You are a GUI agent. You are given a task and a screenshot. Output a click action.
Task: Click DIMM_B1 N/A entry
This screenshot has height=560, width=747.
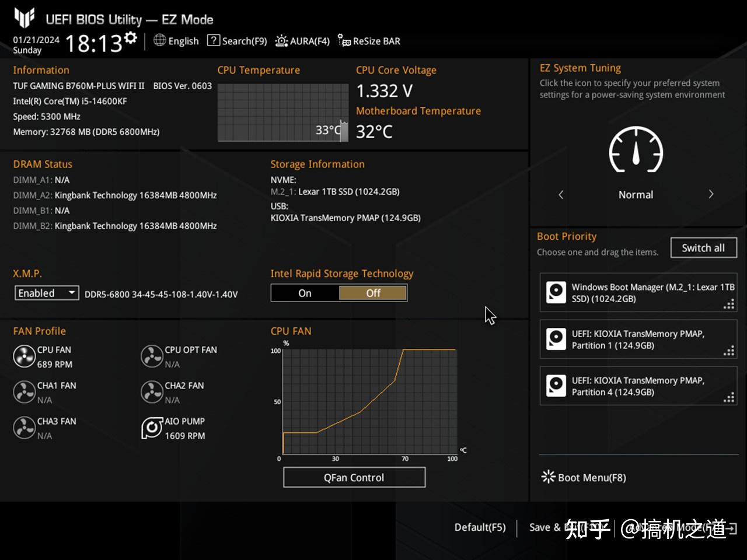click(x=41, y=211)
